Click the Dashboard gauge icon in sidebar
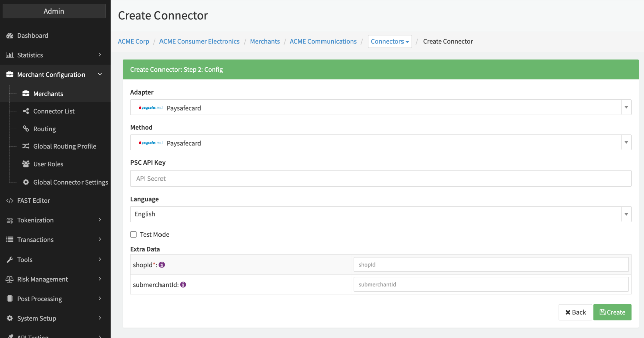 (9, 36)
